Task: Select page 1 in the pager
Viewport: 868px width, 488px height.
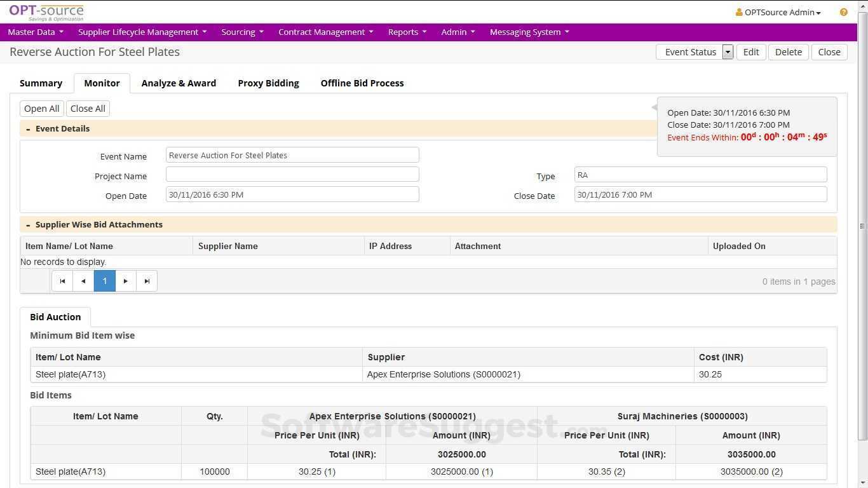Action: click(105, 281)
